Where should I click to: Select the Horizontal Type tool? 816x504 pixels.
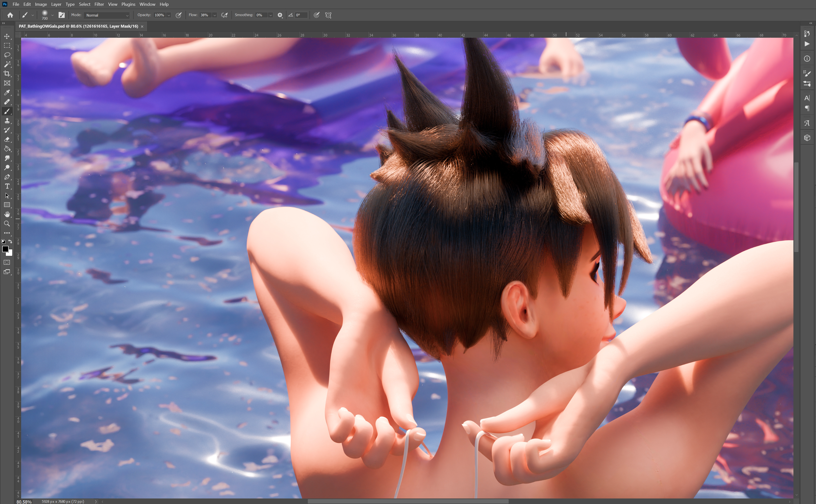(7, 186)
